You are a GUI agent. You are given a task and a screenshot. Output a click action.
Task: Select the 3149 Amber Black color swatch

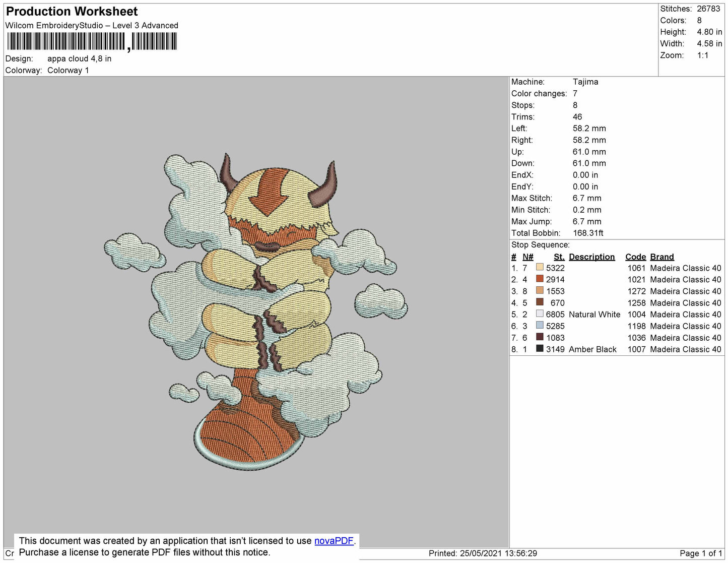tap(540, 348)
